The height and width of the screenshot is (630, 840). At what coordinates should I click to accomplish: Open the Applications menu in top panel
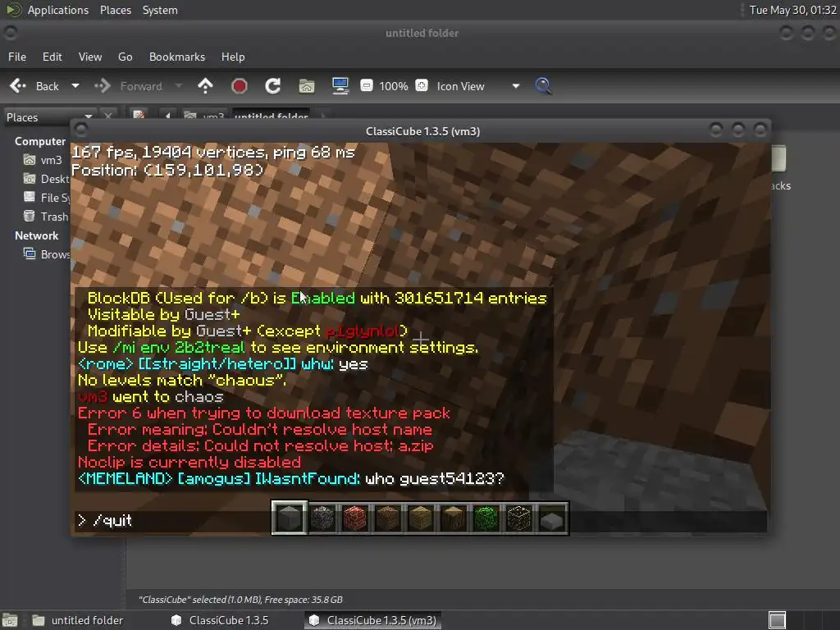pos(58,10)
